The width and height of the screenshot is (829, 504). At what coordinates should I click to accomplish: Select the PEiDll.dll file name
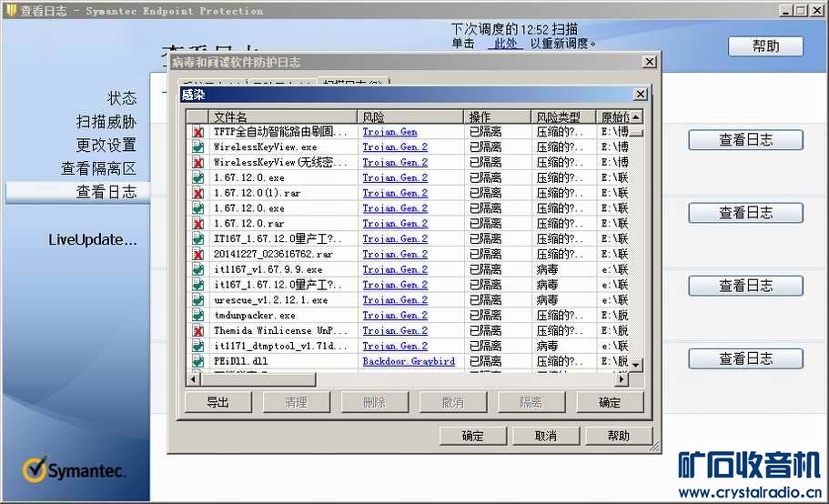click(x=240, y=361)
